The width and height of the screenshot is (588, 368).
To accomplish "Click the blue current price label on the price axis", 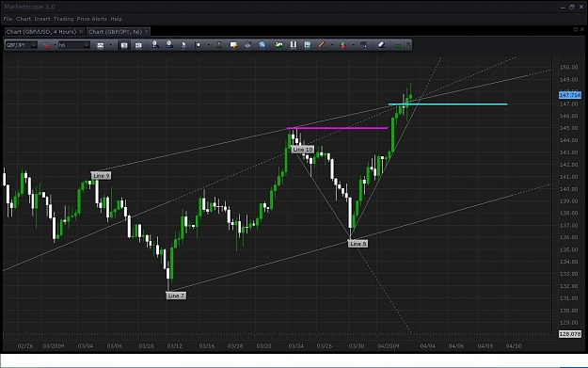I will (570, 95).
